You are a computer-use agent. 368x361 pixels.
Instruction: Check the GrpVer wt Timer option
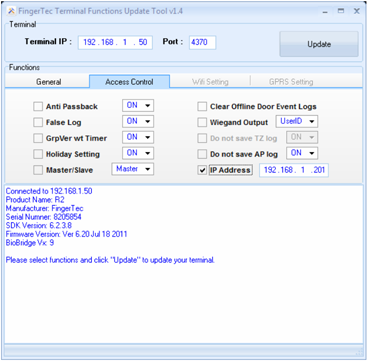point(38,138)
